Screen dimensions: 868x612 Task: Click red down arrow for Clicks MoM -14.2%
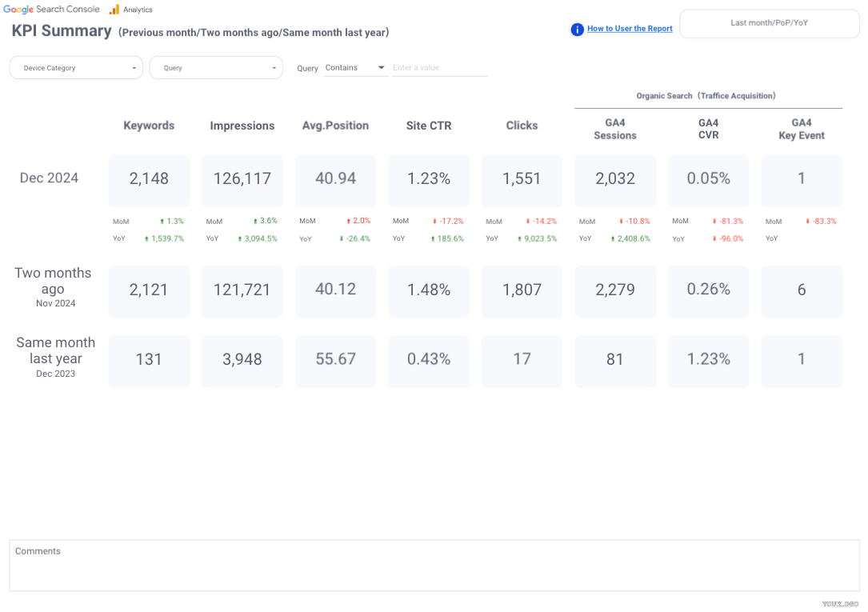pyautogui.click(x=528, y=222)
